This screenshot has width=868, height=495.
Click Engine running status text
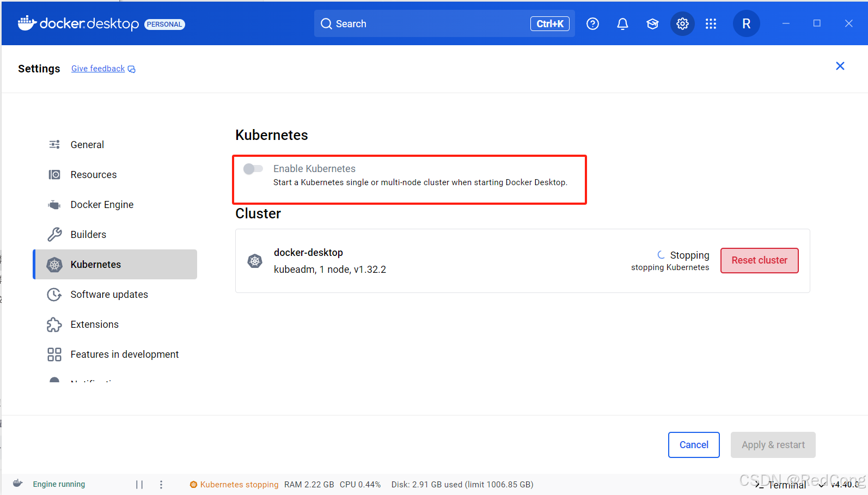[59, 484]
